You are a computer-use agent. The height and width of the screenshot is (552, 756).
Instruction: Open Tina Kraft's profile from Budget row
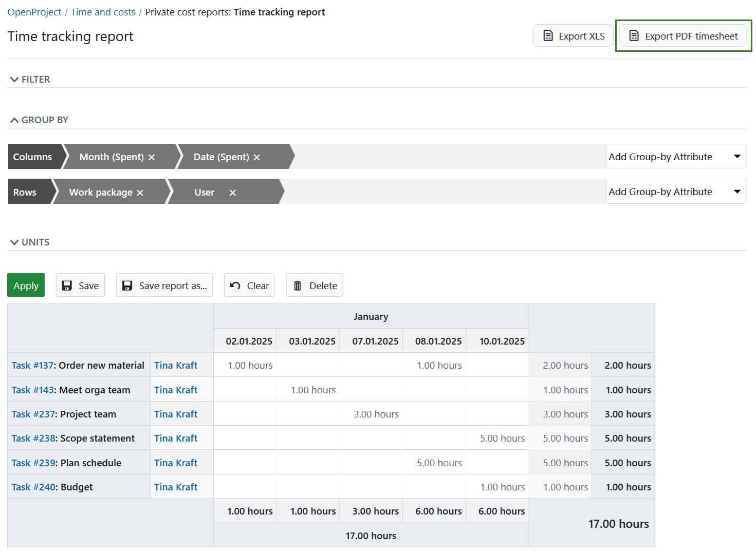pos(175,487)
